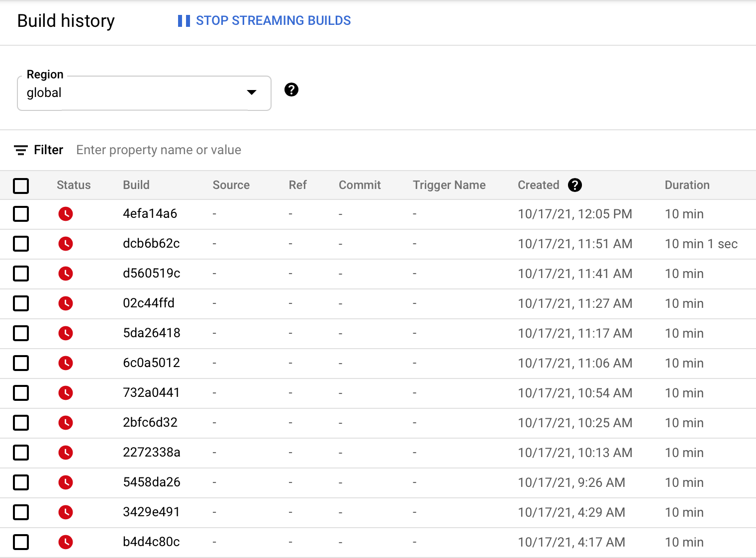The width and height of the screenshot is (756, 558).
Task: Click the status clock icon on build 5458da26
Action: click(x=66, y=482)
